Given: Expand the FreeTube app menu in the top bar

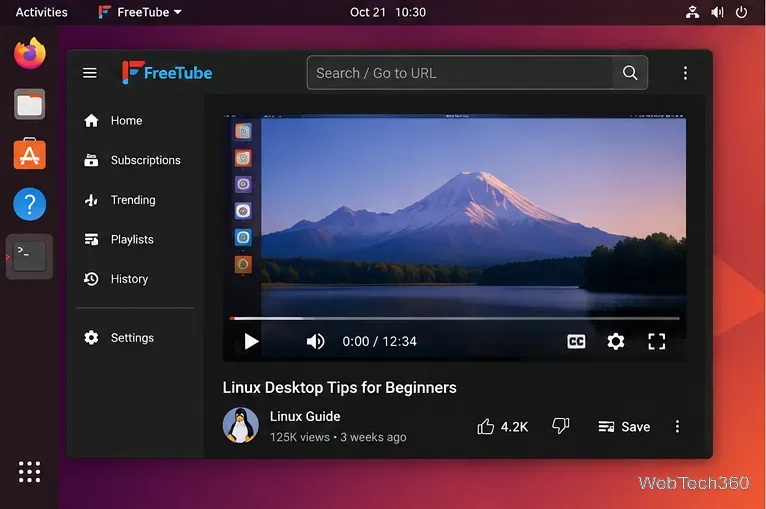Looking at the screenshot, I should tap(140, 12).
